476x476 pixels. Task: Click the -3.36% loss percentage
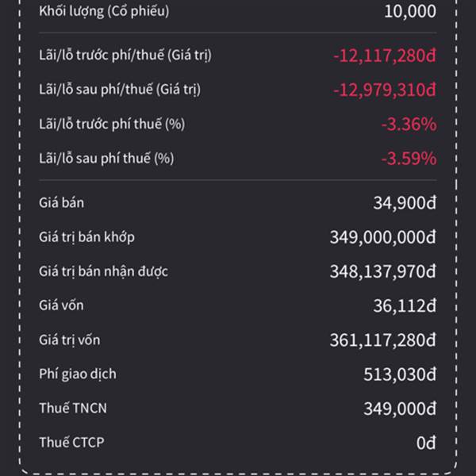pyautogui.click(x=408, y=124)
